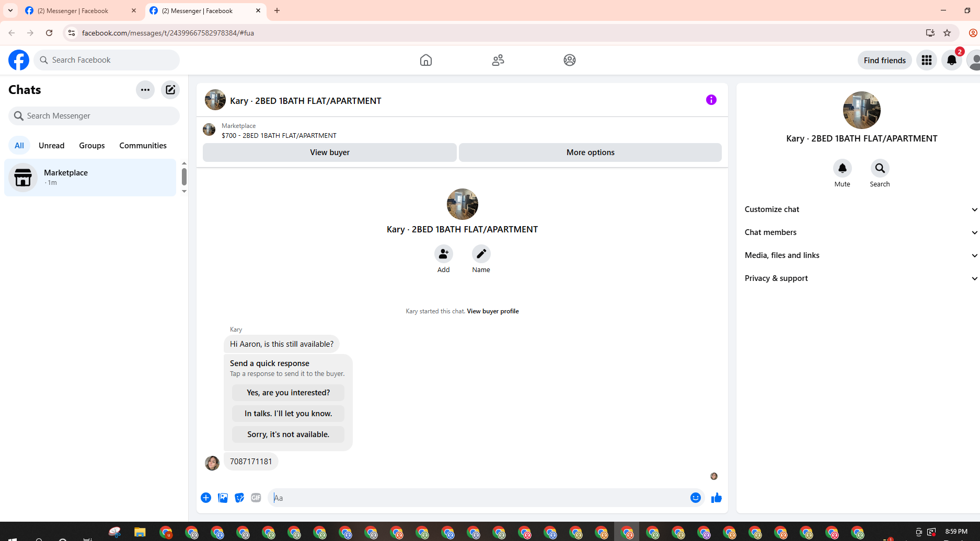Viewport: 980px width, 541px height.
Task: Click the center conversation profile picture
Action: pyautogui.click(x=463, y=204)
